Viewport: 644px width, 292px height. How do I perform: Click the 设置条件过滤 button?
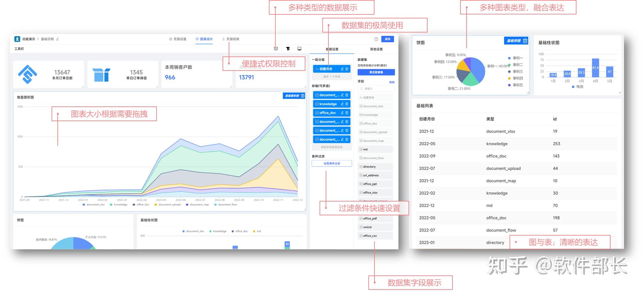tap(332, 163)
